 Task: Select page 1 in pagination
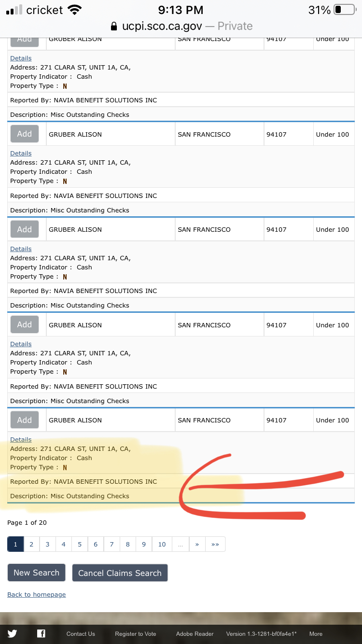pos(15,544)
